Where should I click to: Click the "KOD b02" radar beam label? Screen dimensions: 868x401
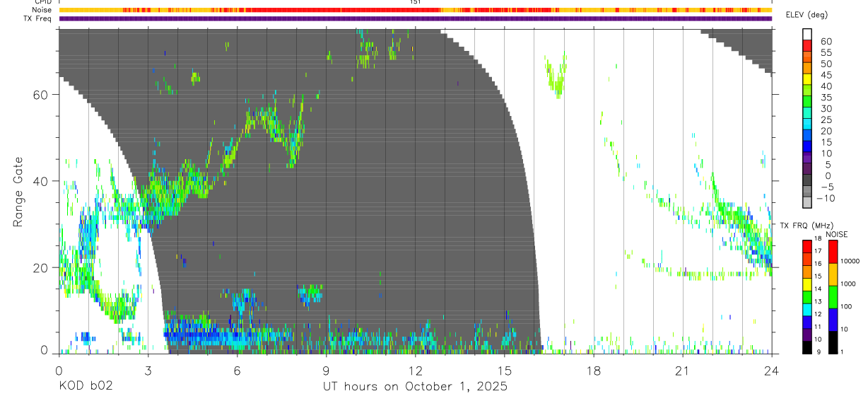point(85,387)
